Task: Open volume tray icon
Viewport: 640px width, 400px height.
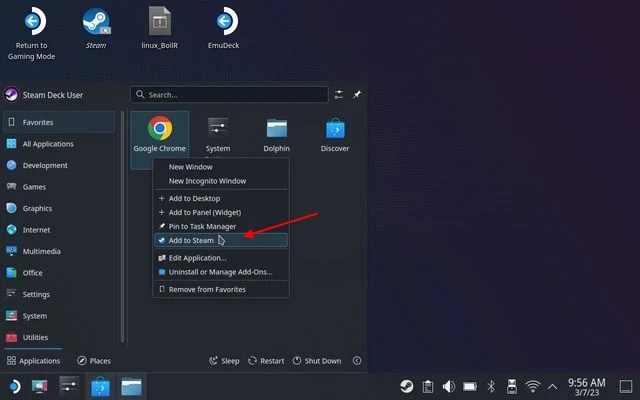Action: (449, 386)
